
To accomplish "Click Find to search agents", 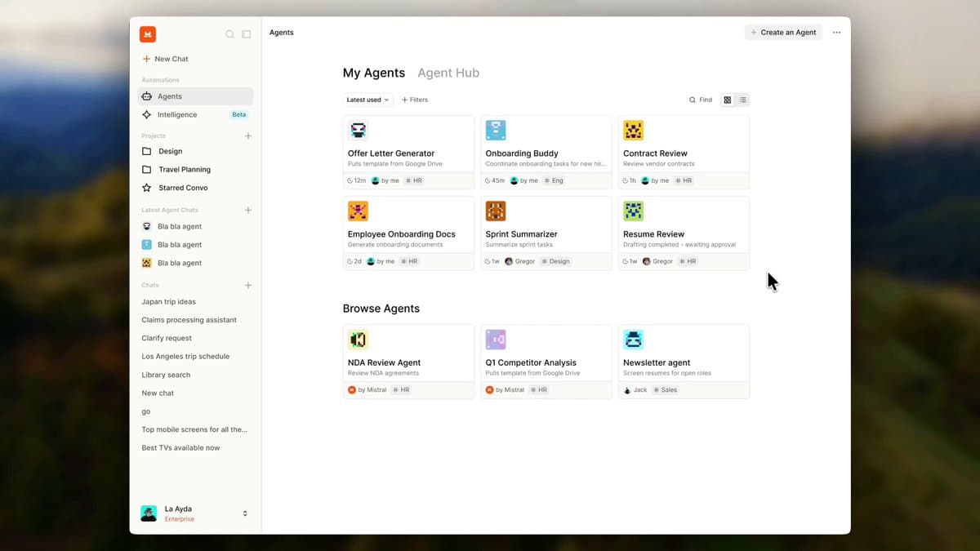I will point(701,100).
